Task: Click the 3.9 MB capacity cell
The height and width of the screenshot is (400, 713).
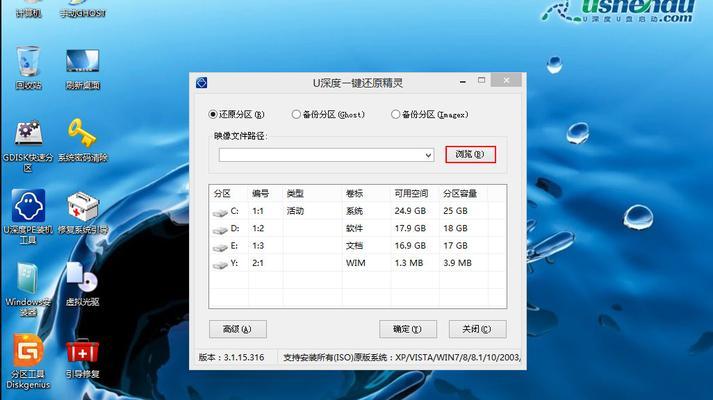Action: (x=457, y=263)
